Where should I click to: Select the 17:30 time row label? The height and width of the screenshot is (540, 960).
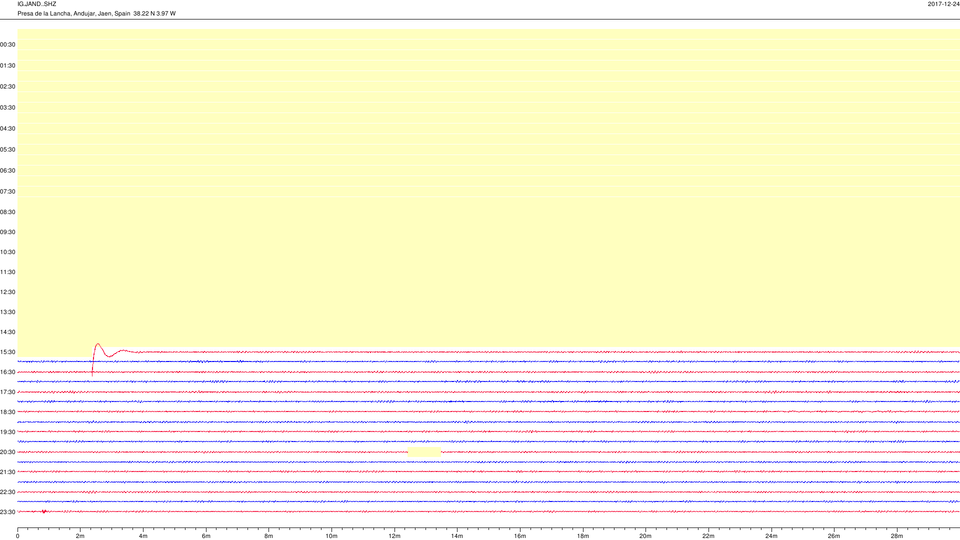pyautogui.click(x=8, y=392)
